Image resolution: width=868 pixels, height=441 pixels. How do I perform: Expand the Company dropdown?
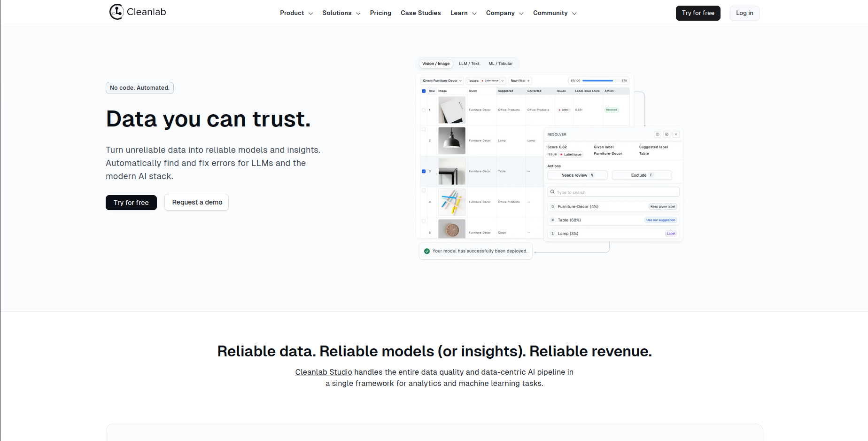[x=504, y=13]
